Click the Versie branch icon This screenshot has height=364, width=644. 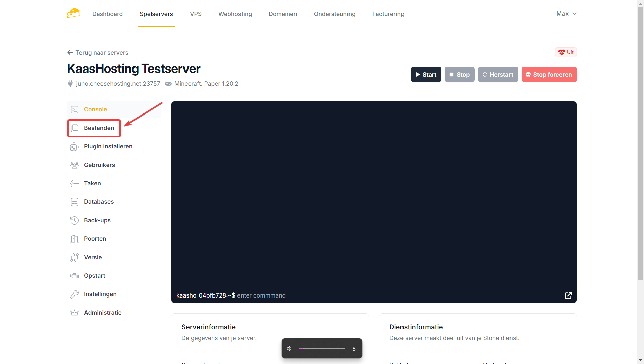[x=74, y=257]
